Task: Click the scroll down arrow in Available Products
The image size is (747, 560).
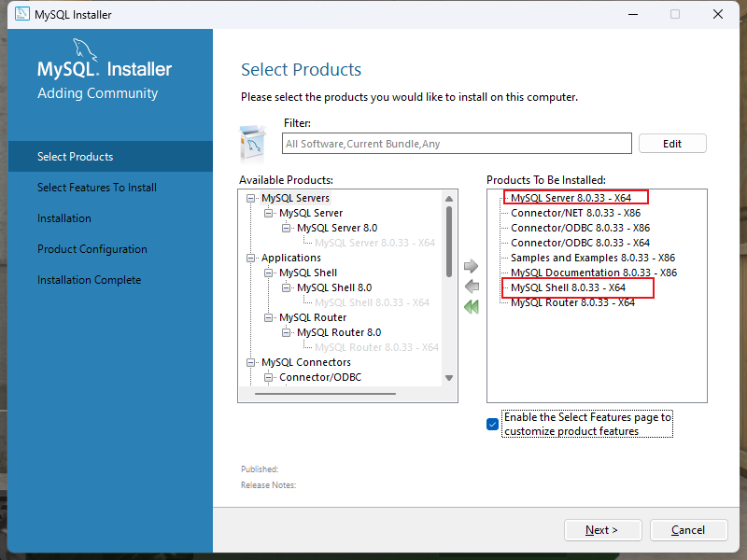Action: pos(449,378)
